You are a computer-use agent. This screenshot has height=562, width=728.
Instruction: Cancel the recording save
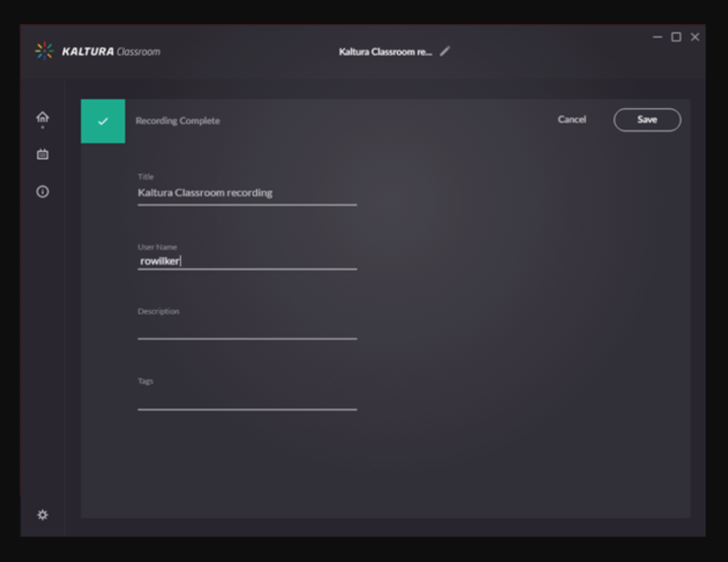[x=572, y=120]
